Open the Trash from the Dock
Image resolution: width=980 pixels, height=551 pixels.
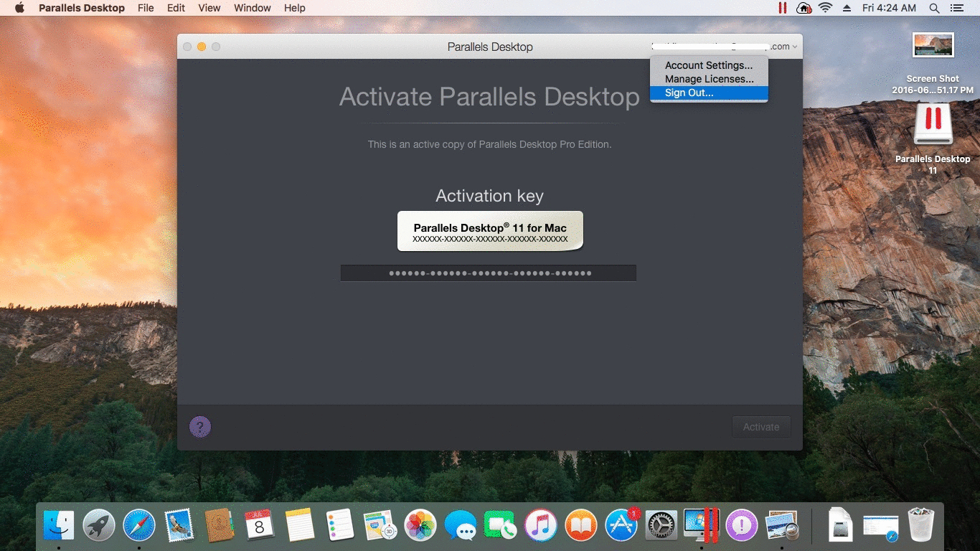point(923,525)
